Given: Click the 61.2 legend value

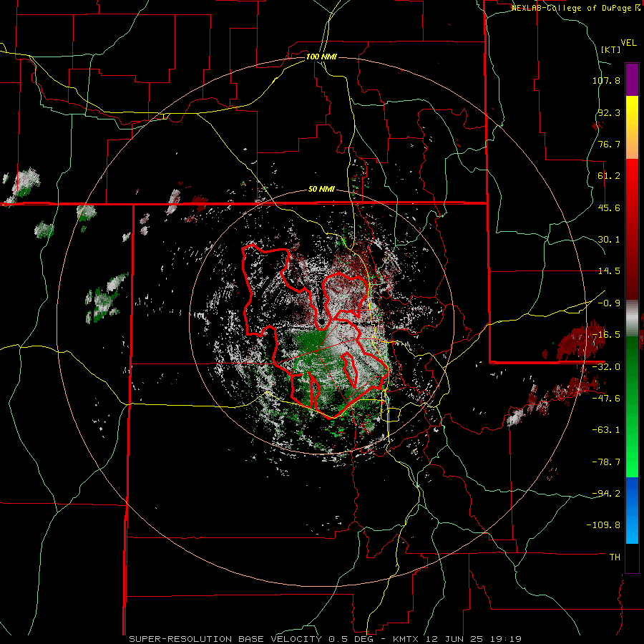Looking at the screenshot, I should pos(609,176).
